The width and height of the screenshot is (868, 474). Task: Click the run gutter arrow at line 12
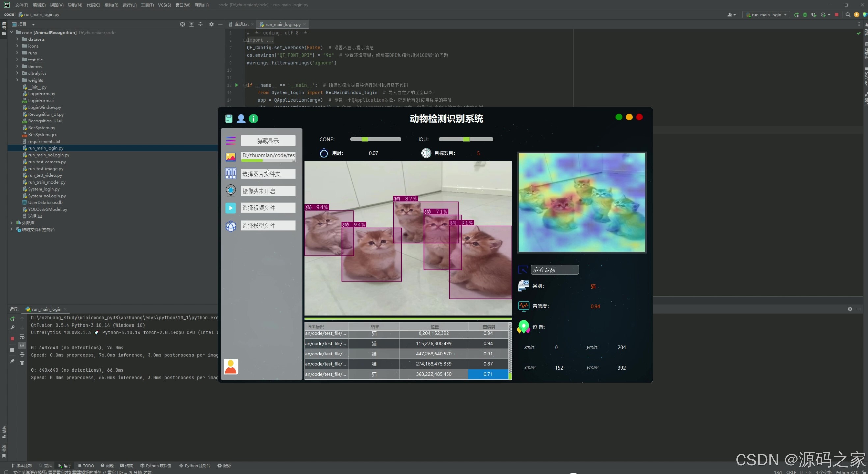pyautogui.click(x=236, y=85)
